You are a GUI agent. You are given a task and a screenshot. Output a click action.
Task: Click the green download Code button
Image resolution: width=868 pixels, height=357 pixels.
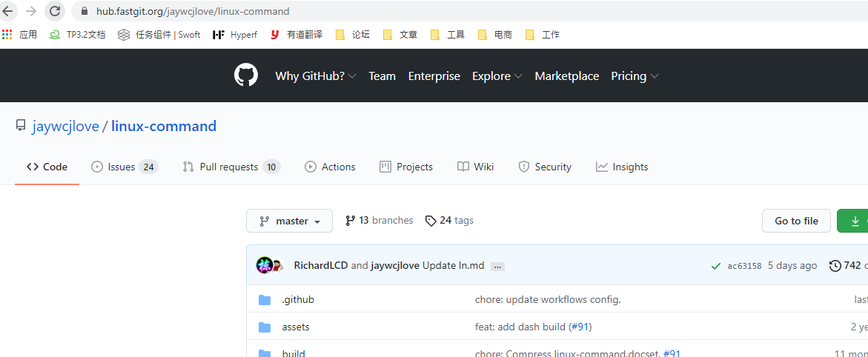coord(852,221)
